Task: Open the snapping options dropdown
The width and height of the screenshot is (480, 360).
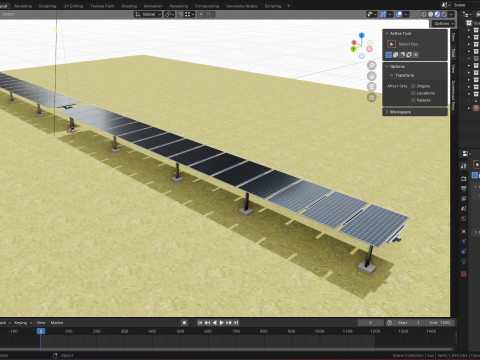Action: (190, 14)
